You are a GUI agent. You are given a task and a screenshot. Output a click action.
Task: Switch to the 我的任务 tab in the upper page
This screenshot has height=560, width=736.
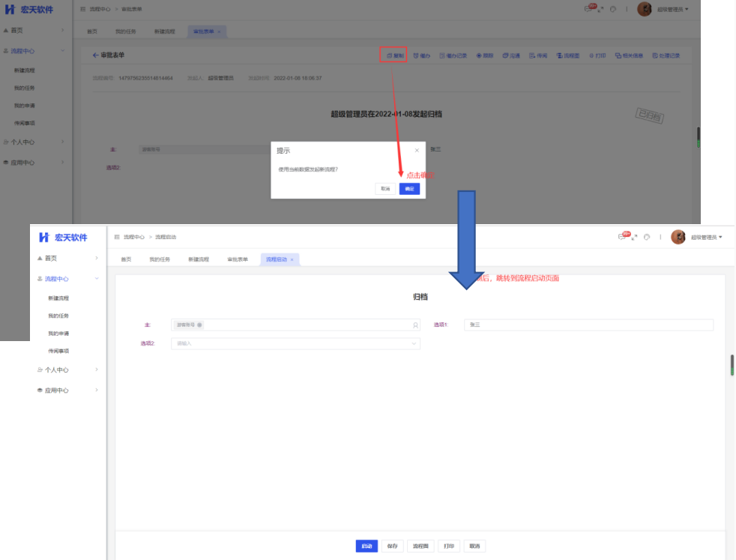pyautogui.click(x=126, y=31)
